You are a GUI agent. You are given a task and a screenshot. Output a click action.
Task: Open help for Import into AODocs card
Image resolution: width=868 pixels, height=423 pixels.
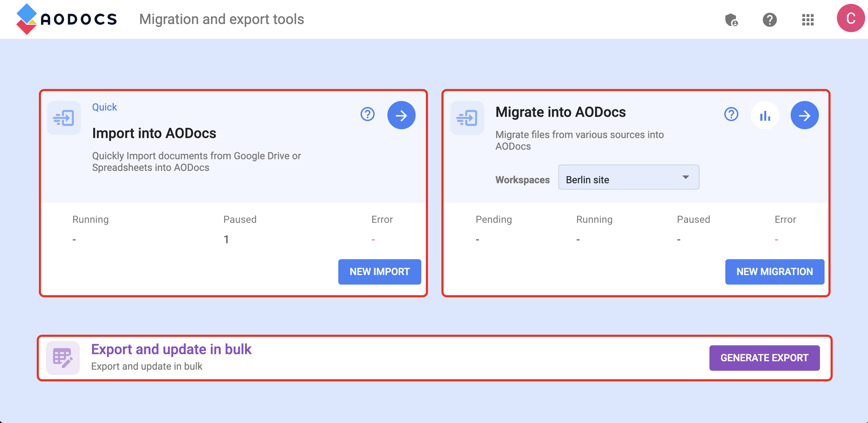(367, 114)
